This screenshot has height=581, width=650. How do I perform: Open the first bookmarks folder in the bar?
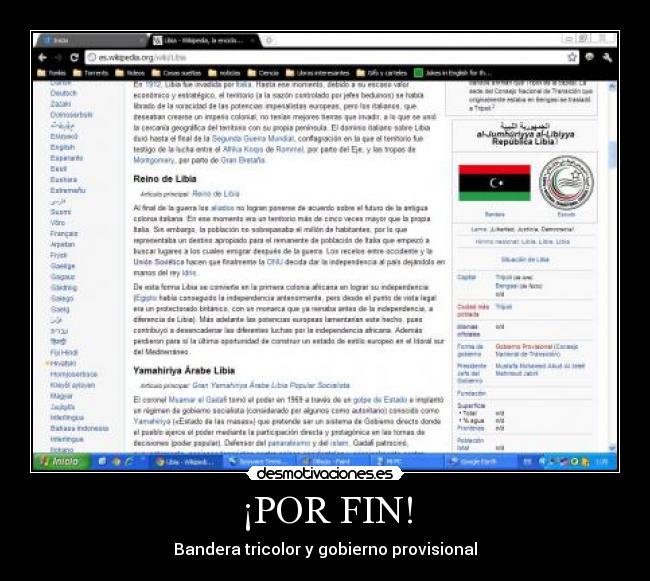point(52,73)
